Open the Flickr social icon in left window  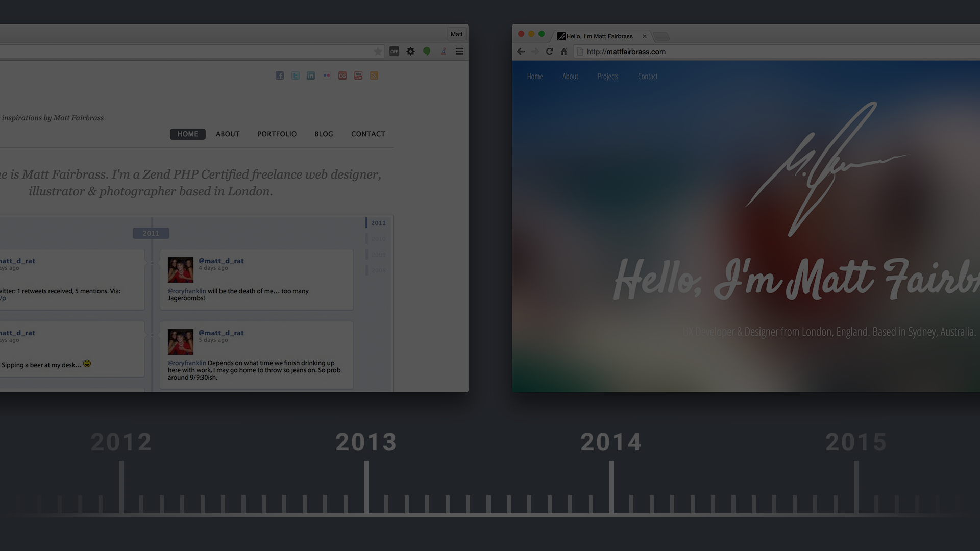(327, 76)
